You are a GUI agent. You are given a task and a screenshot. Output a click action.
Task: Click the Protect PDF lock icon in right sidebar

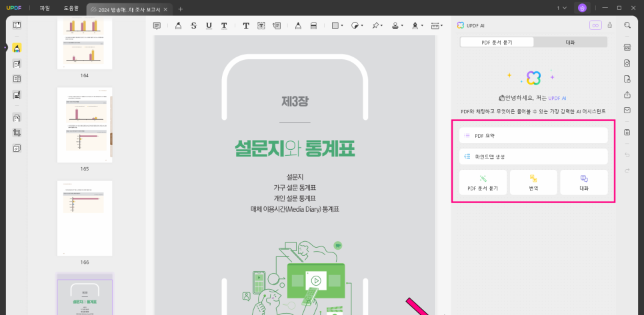(627, 79)
